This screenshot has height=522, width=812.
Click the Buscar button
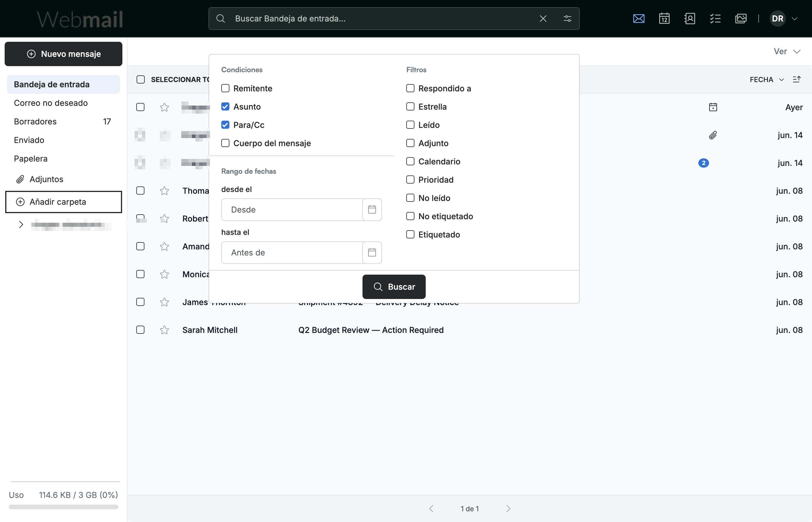pyautogui.click(x=394, y=287)
